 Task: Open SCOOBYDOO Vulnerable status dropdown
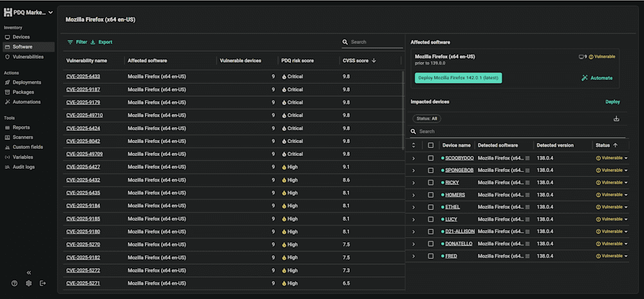[612, 158]
